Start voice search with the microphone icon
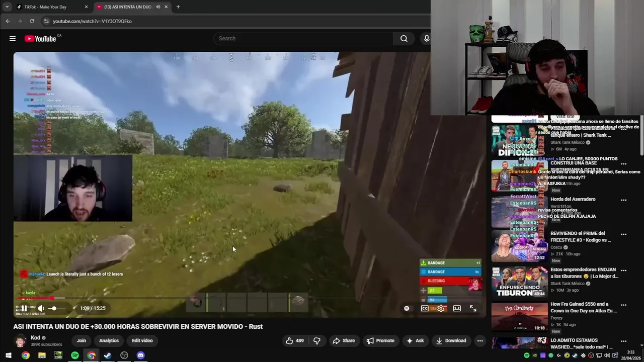The height and width of the screenshot is (362, 644). click(426, 39)
